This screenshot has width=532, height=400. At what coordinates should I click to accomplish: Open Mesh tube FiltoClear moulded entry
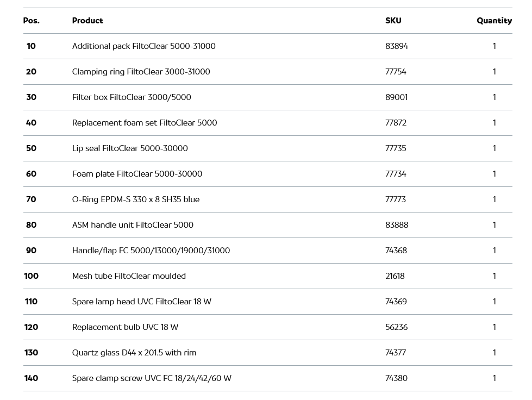[x=129, y=276]
